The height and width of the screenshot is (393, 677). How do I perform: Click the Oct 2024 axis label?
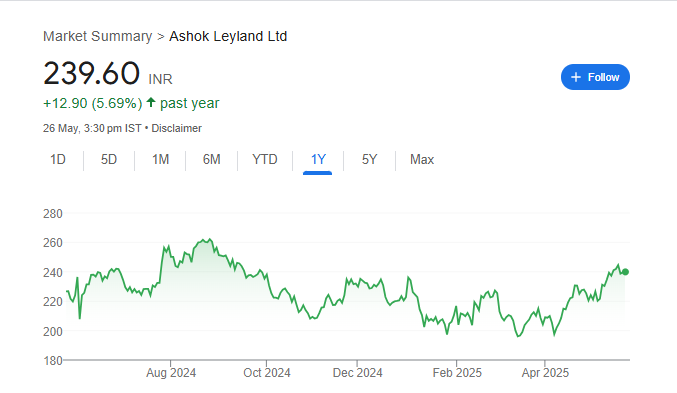click(267, 373)
